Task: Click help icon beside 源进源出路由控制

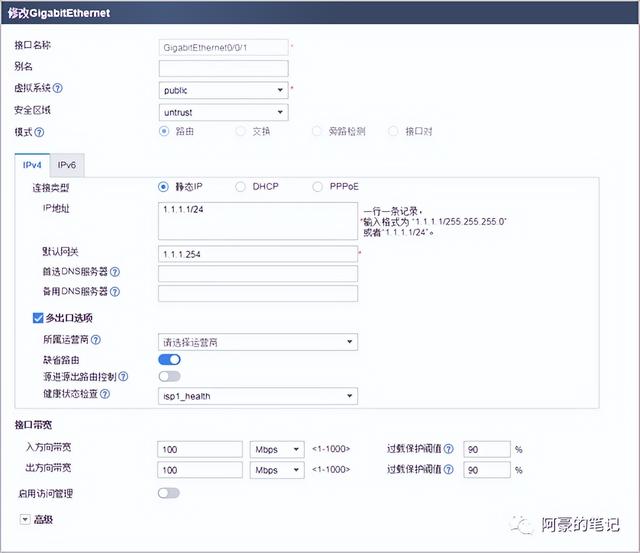Action: coord(123,377)
